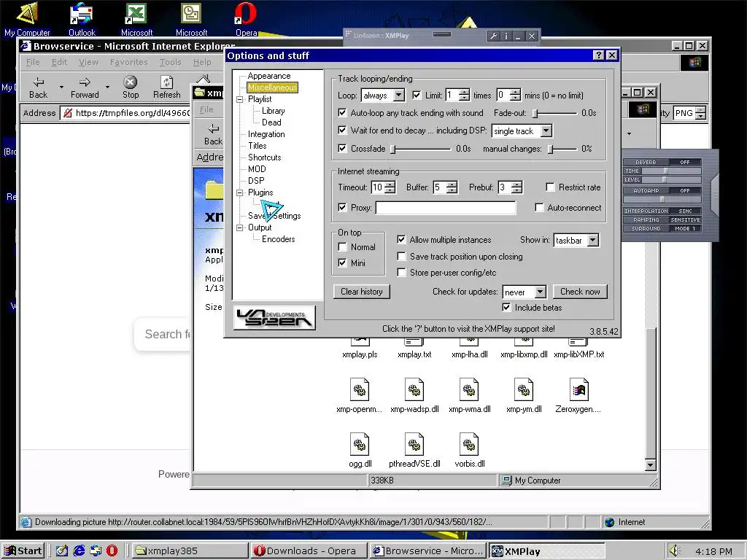Open Favorites menu in Internet Explorer
The image size is (747, 560).
128,62
